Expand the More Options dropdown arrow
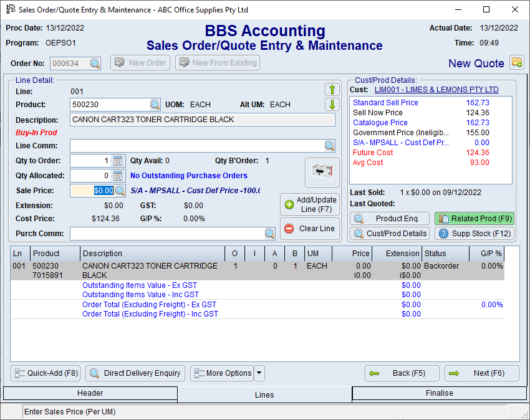 pos(259,373)
